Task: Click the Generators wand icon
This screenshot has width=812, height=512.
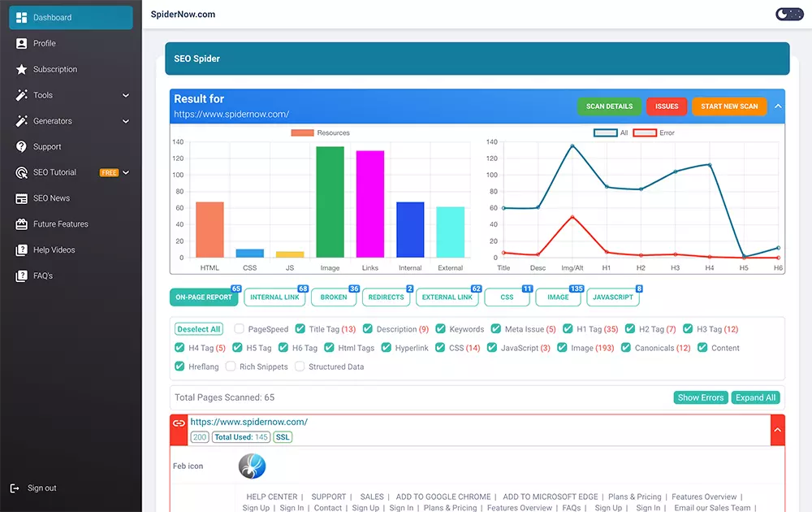Action: coord(21,121)
